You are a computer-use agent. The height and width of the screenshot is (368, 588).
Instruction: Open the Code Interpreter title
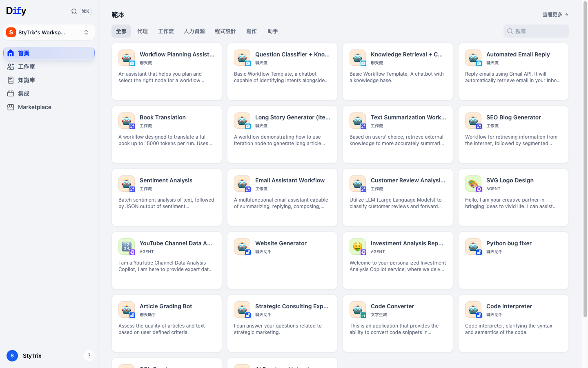tap(509, 306)
